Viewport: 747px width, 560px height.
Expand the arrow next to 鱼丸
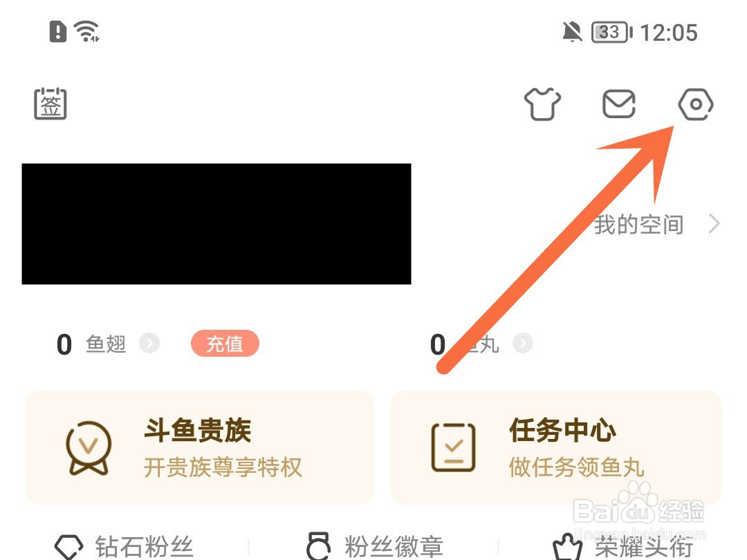point(523,343)
